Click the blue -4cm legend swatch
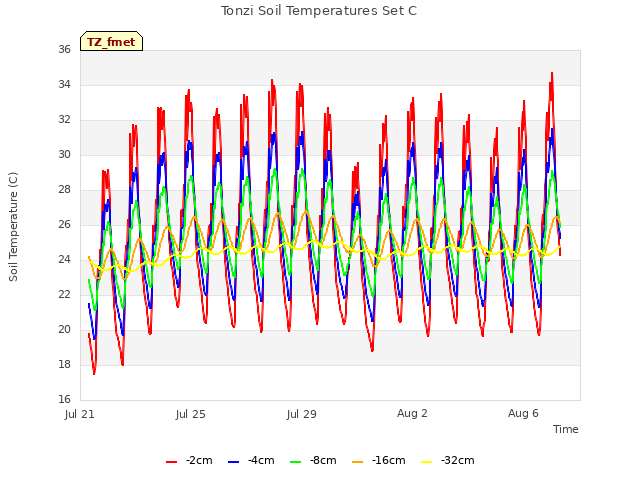 [x=233, y=462]
